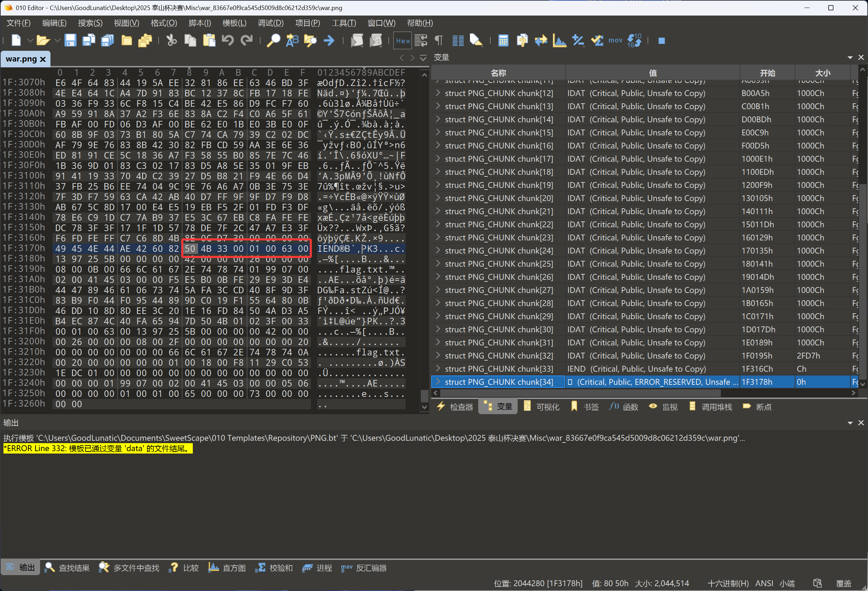This screenshot has height=591, width=868.
Task: Click the highlighter toolbar button
Action: (476, 40)
